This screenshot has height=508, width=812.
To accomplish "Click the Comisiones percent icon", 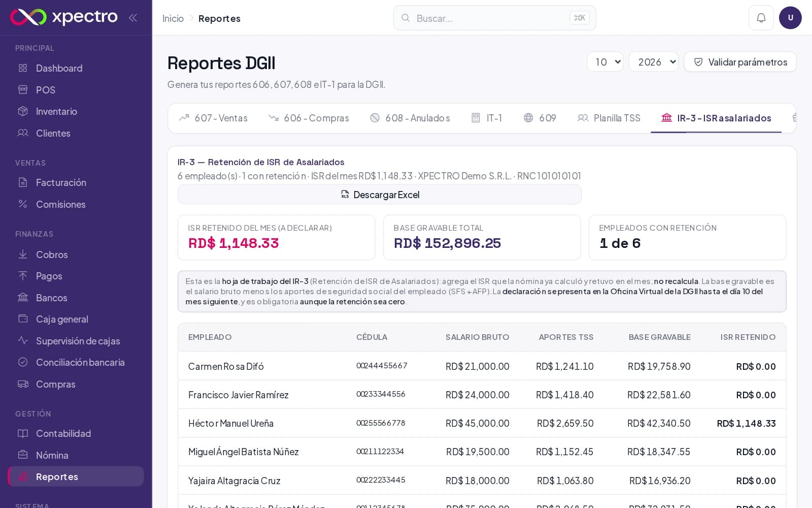I will click(x=23, y=204).
